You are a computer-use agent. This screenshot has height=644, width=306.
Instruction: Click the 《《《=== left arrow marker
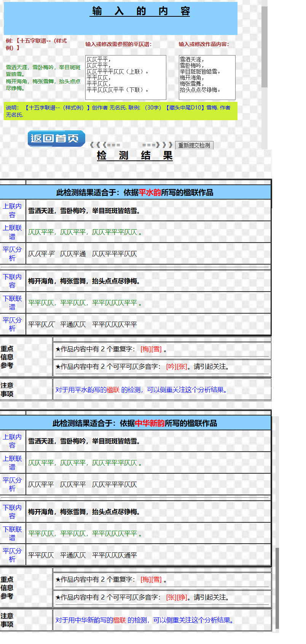[105, 145]
